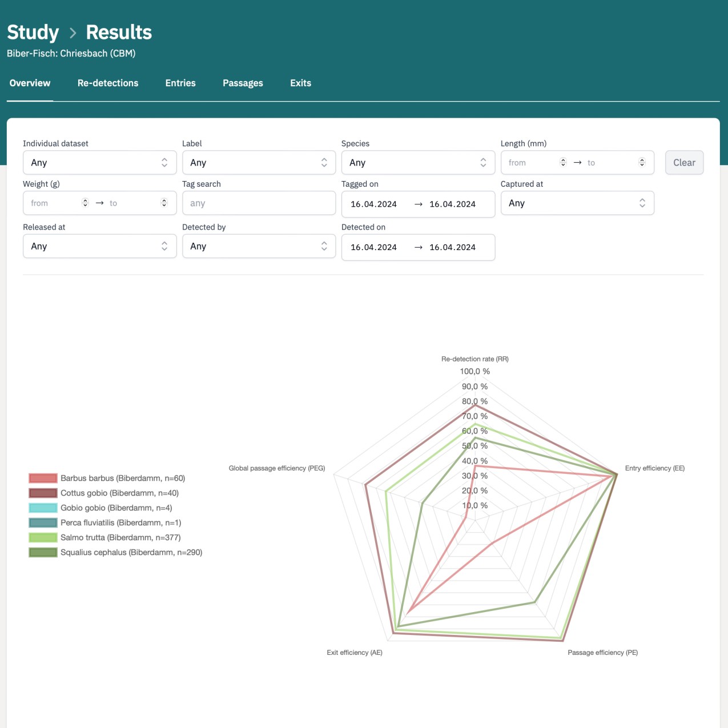This screenshot has height=728, width=728.
Task: Expand the Species dropdown
Action: (x=417, y=163)
